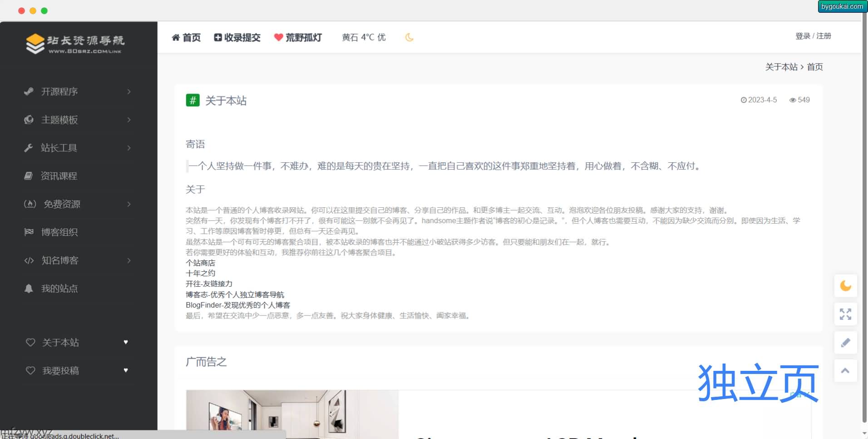Expand the 主题模板 submenu arrow
Screen dimensions: 868x439
pyautogui.click(x=129, y=120)
